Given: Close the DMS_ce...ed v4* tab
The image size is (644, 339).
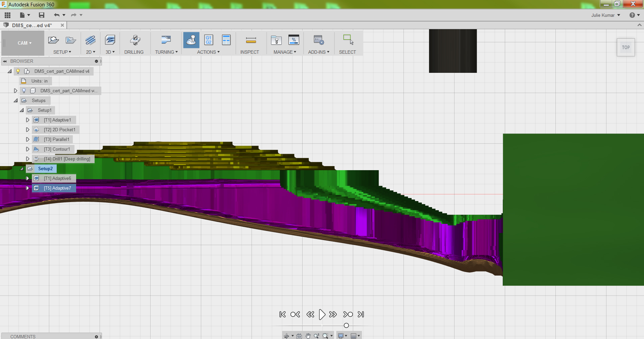Looking at the screenshot, I should (62, 25).
